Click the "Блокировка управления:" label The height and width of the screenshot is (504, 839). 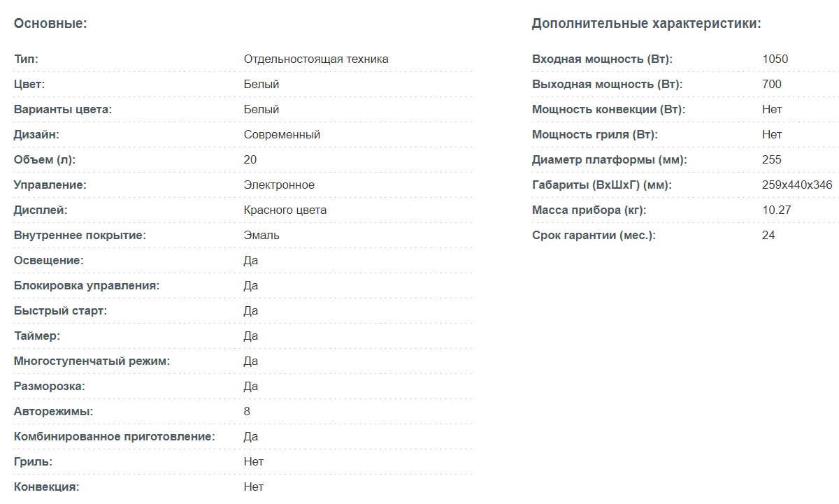click(x=87, y=285)
